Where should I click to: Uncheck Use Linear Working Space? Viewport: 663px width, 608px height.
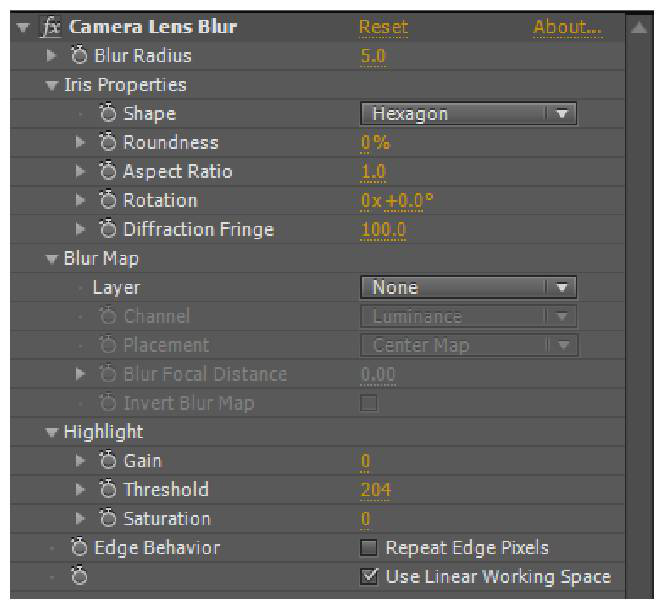pyautogui.click(x=369, y=577)
